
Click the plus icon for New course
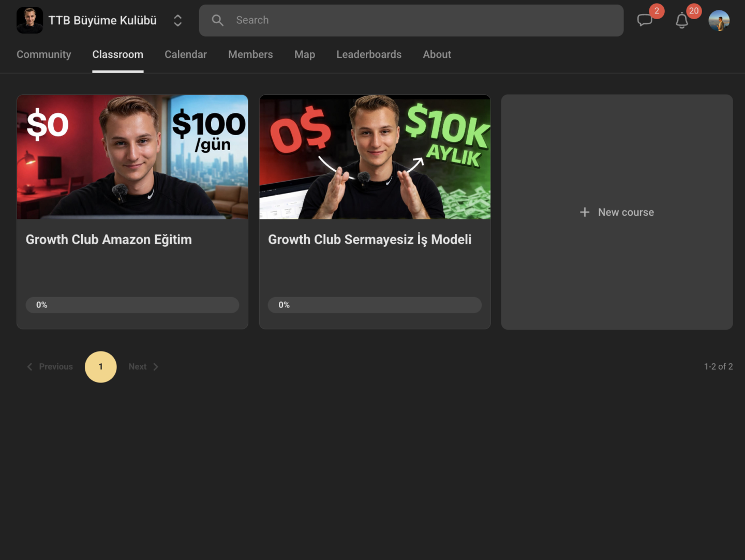pyautogui.click(x=585, y=212)
